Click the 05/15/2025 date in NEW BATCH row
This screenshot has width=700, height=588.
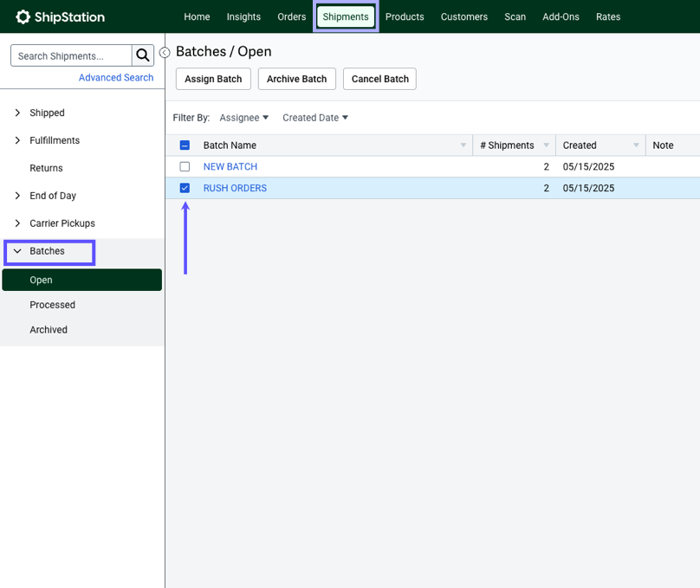588,166
